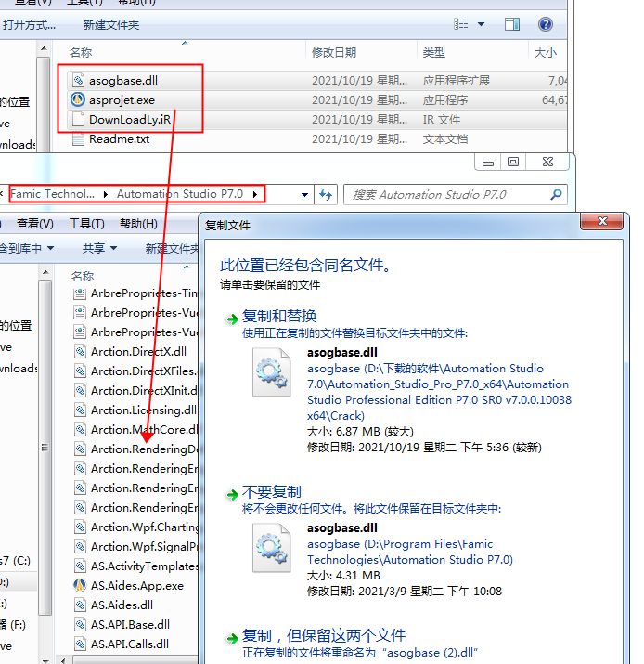Click search Automation Studio P7.0 field
Viewport: 644px width, 664px height.
click(x=456, y=195)
